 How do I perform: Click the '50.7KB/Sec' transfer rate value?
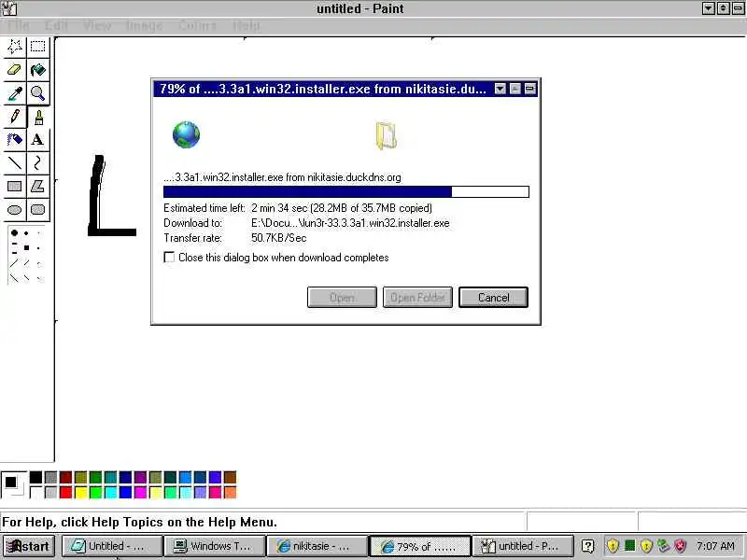point(278,238)
